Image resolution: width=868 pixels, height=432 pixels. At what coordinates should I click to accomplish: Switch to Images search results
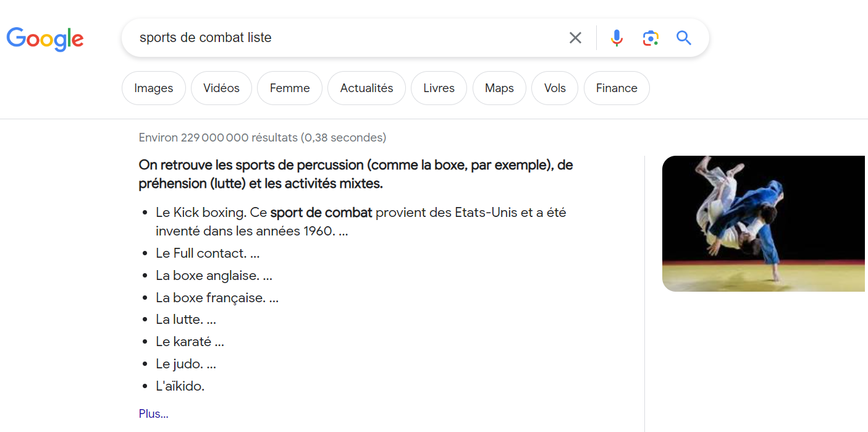coord(153,88)
